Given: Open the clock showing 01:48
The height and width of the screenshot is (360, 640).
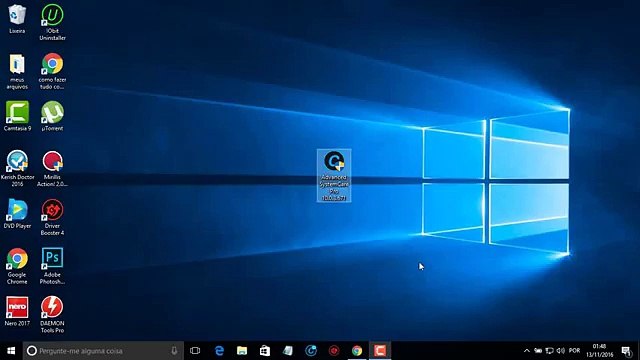Looking at the screenshot, I should 600,351.
